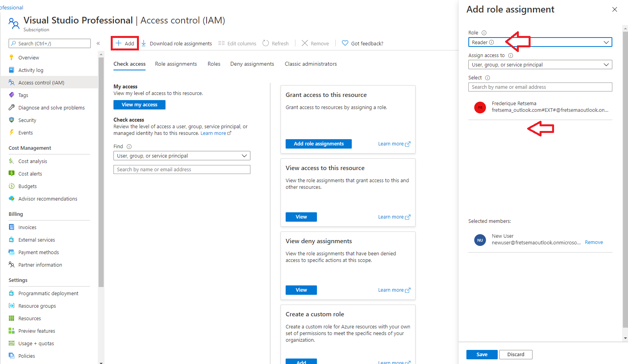The width and height of the screenshot is (628, 364).
Task: Click the Add role assignments button
Action: coord(318,144)
